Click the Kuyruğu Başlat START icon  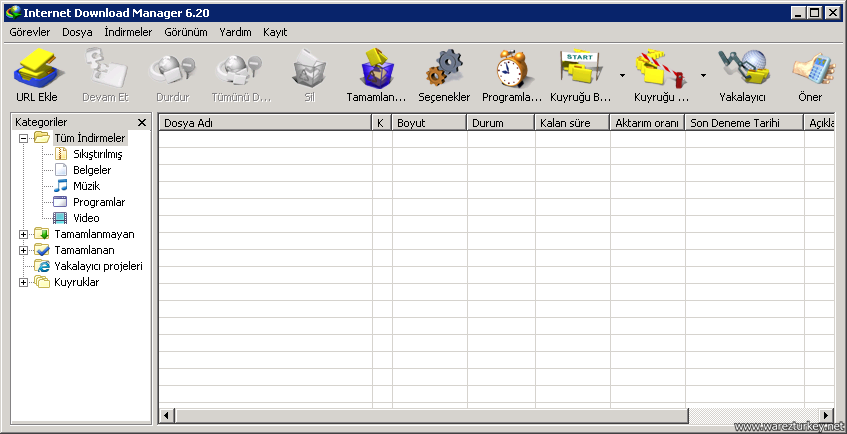581,69
